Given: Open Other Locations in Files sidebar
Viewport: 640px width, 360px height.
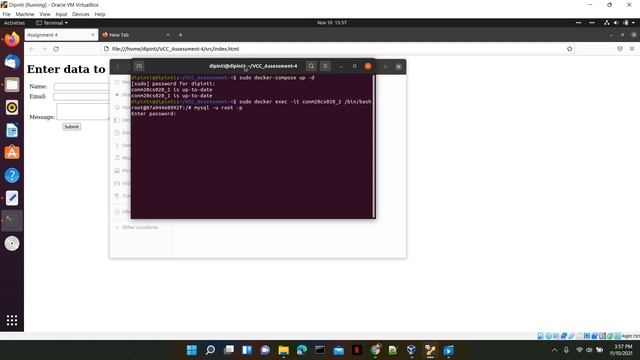Looking at the screenshot, I should tap(140, 227).
